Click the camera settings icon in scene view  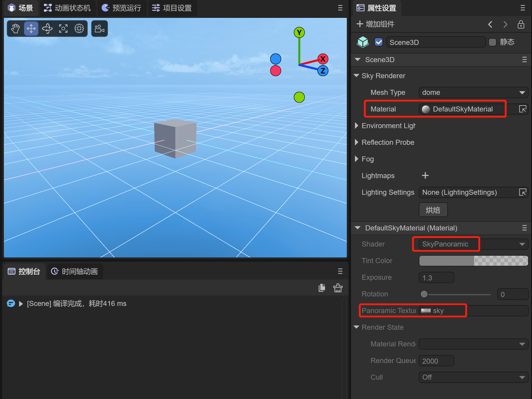click(99, 29)
